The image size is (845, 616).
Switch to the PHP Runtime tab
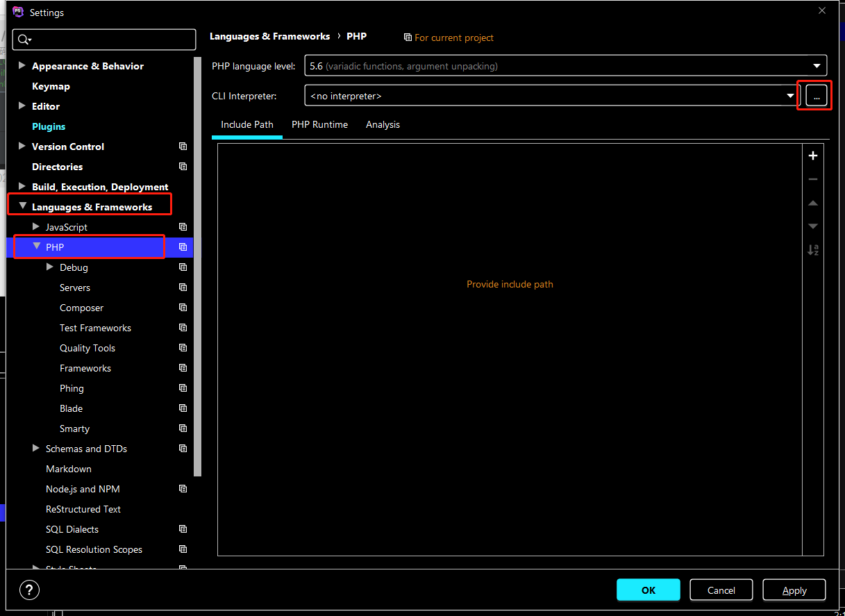(319, 125)
